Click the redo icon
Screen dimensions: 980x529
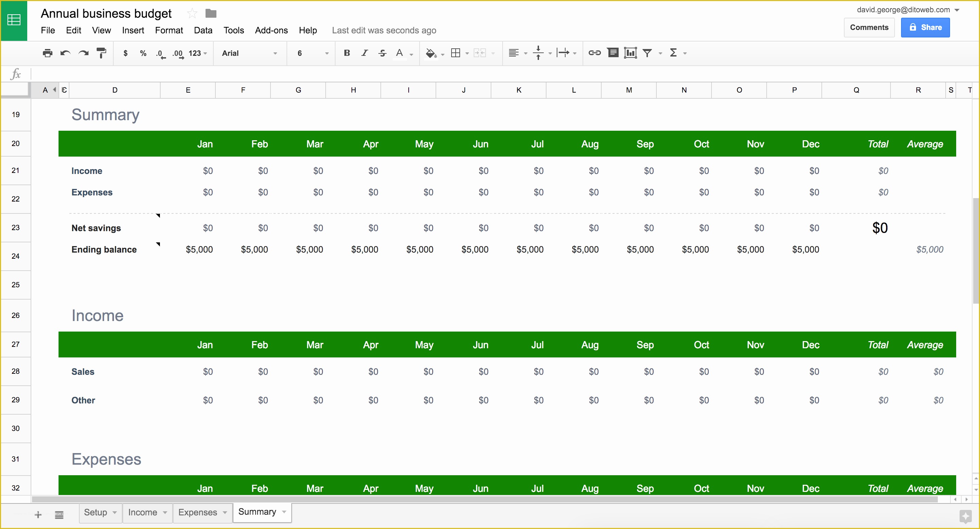click(x=84, y=53)
